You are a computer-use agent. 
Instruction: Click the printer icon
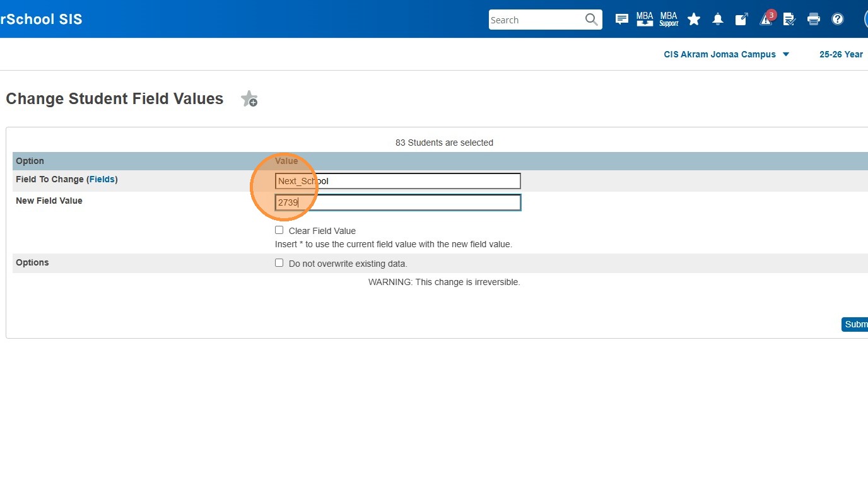point(814,20)
